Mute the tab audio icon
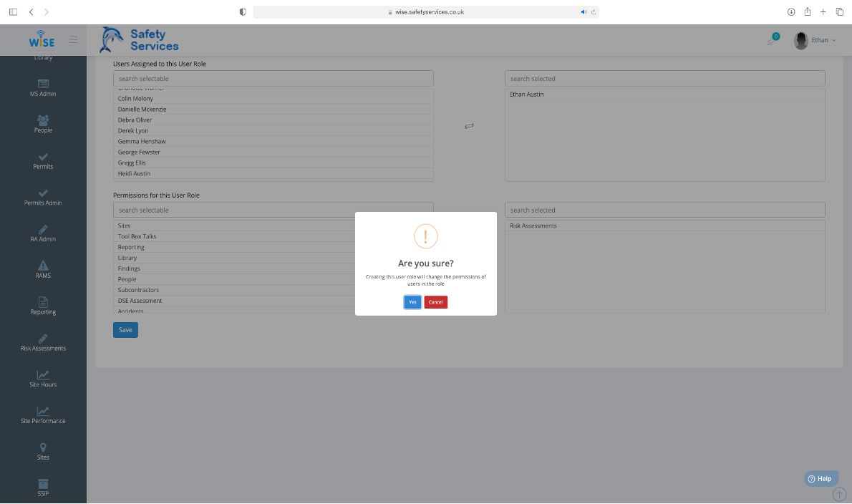The width and height of the screenshot is (852, 504). (584, 12)
